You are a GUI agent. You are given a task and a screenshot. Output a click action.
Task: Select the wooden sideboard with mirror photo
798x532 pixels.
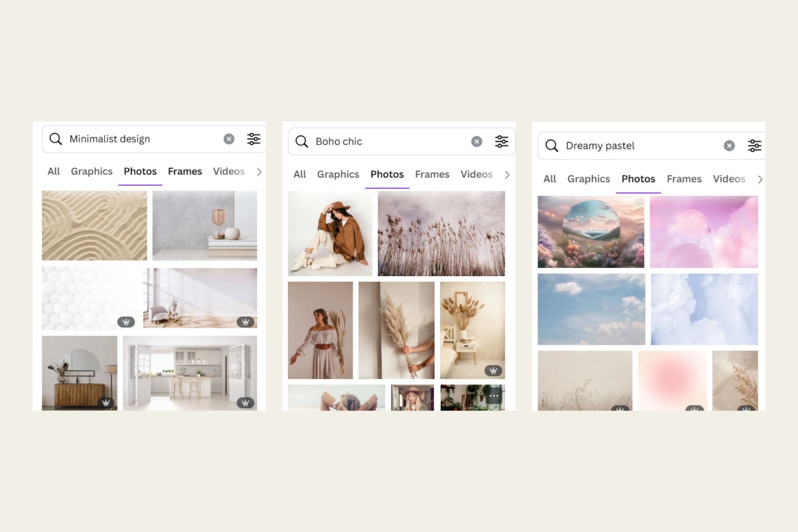(79, 373)
